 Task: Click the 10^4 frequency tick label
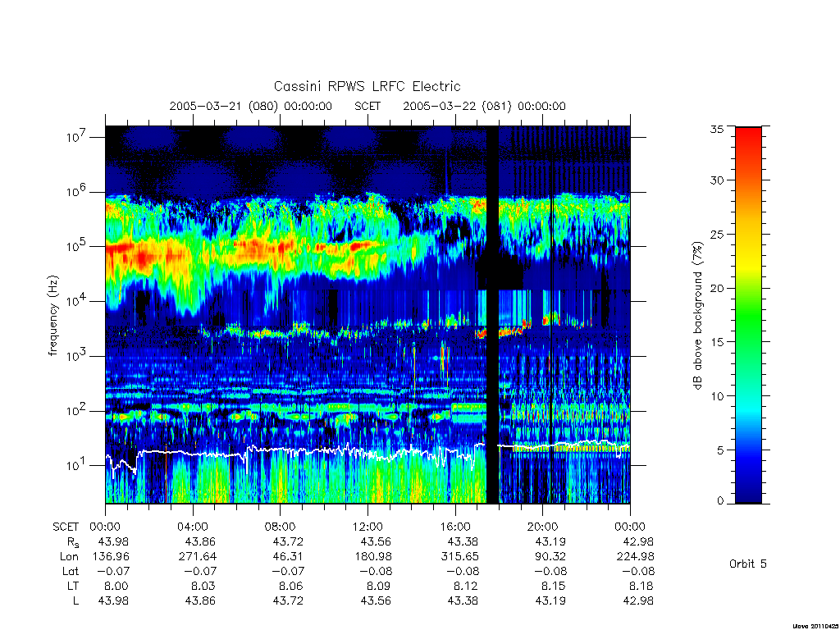pyautogui.click(x=77, y=301)
